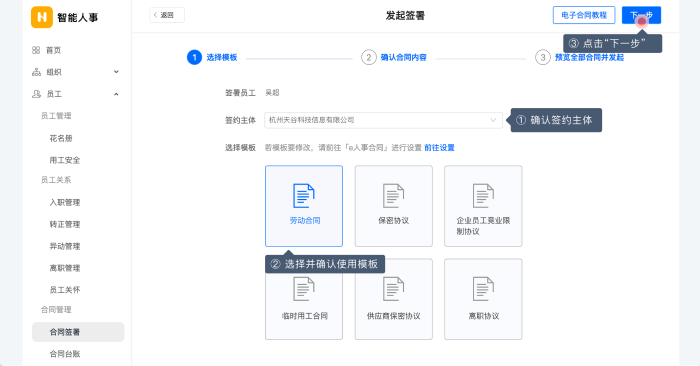Select the 保密协议 document icon
The image size is (700, 366).
(x=393, y=195)
